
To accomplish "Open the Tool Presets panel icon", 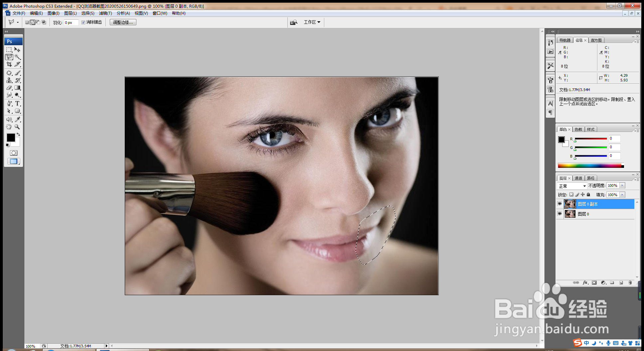I will click(551, 66).
